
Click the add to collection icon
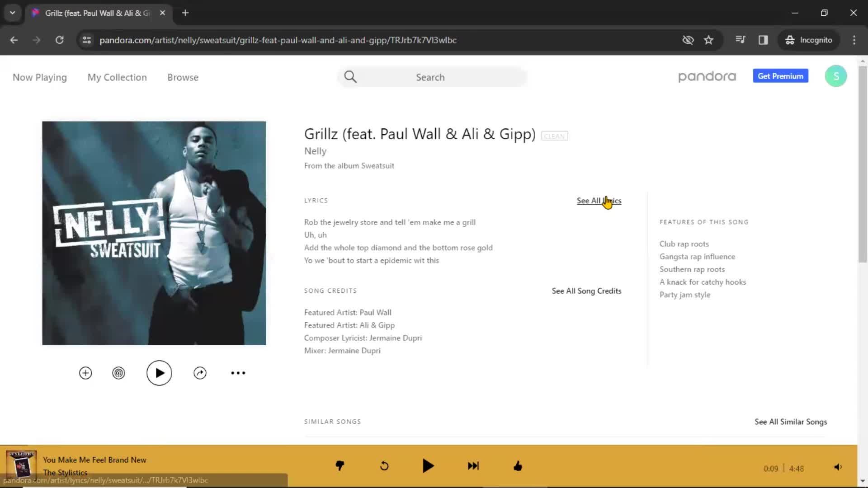tap(85, 372)
